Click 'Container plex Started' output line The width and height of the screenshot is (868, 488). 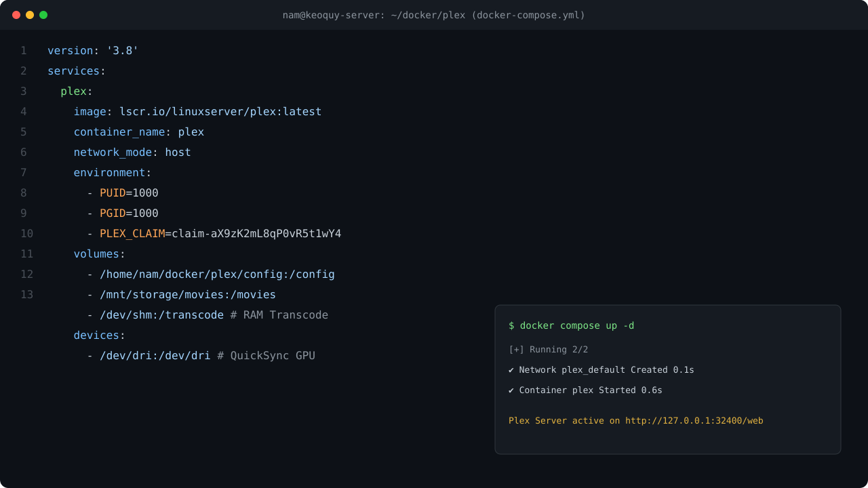coord(585,390)
